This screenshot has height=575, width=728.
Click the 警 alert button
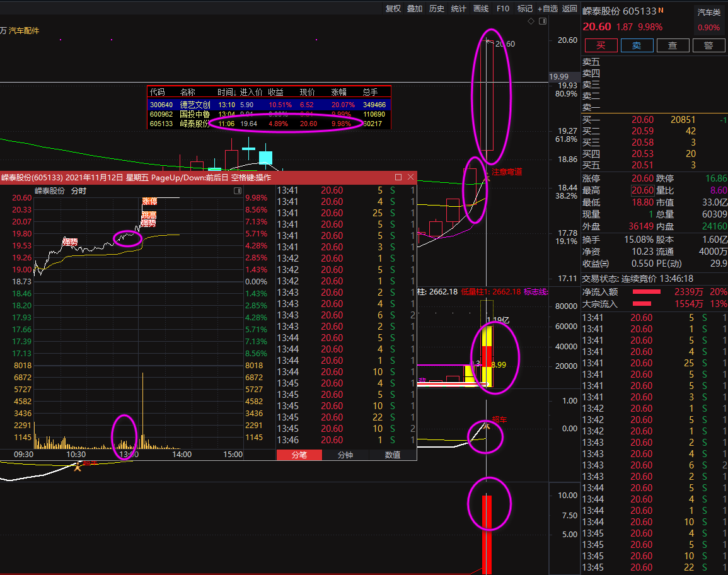(x=708, y=45)
